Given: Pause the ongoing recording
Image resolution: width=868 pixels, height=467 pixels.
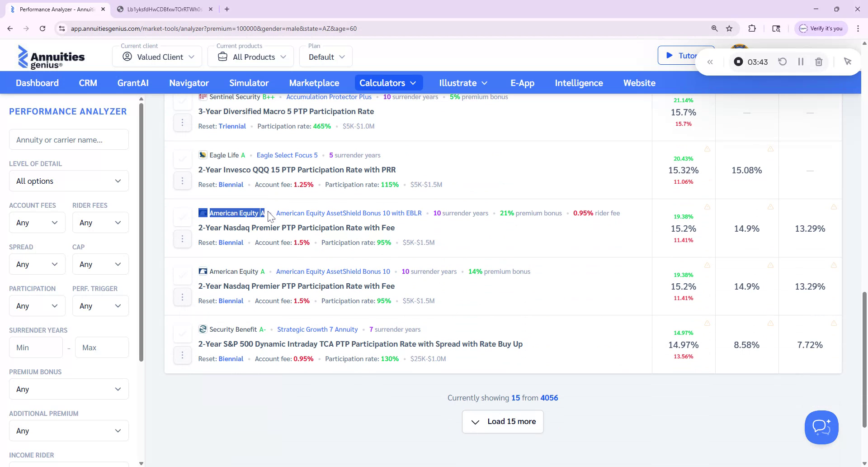Looking at the screenshot, I should [x=800, y=62].
